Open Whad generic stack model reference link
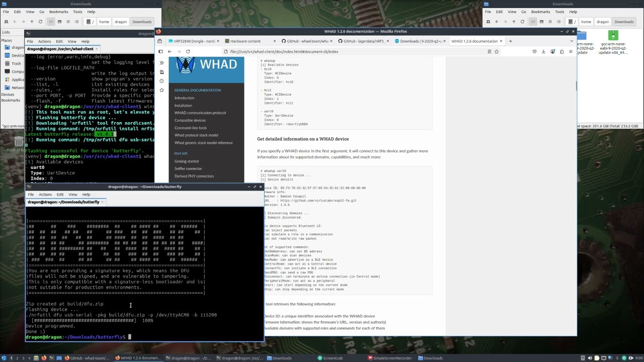The height and width of the screenshot is (362, 644). click(204, 143)
